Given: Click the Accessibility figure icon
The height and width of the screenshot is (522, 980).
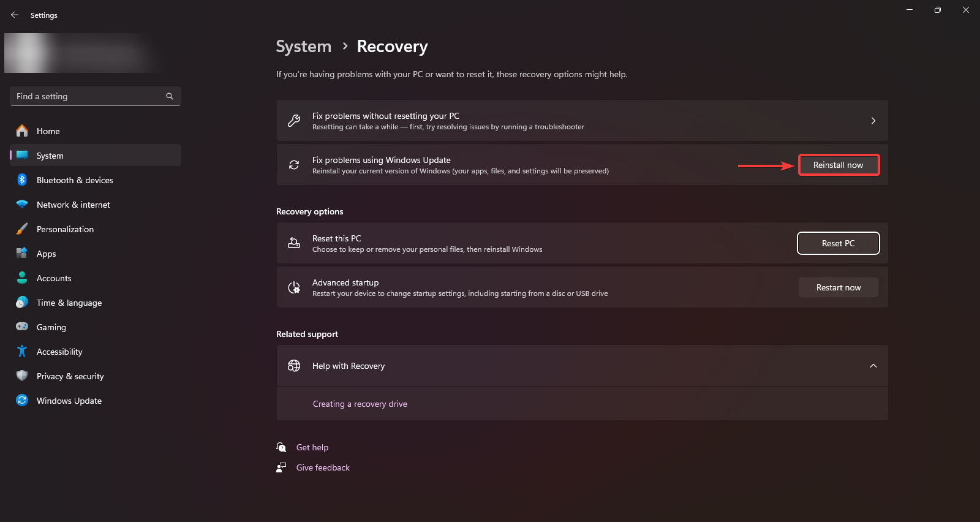Looking at the screenshot, I should tap(22, 351).
